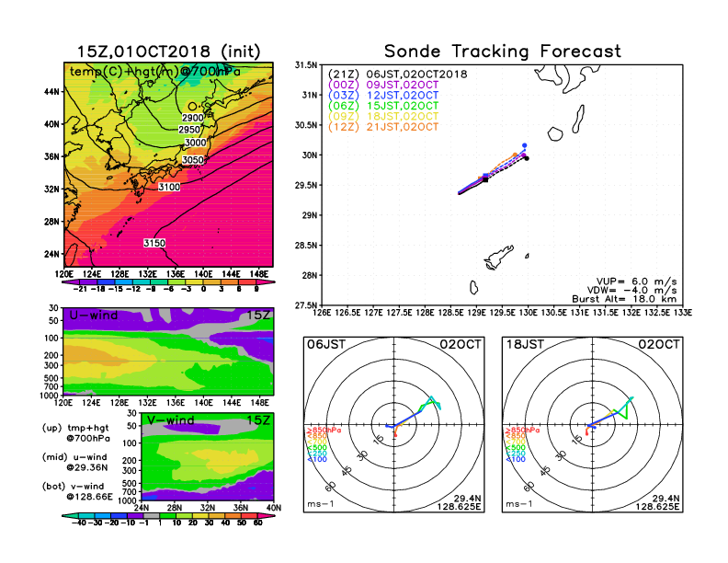This screenshot has width=728, height=563.
Task: Click "<500" legend in the 06JST hodograph
Action: 316,448
